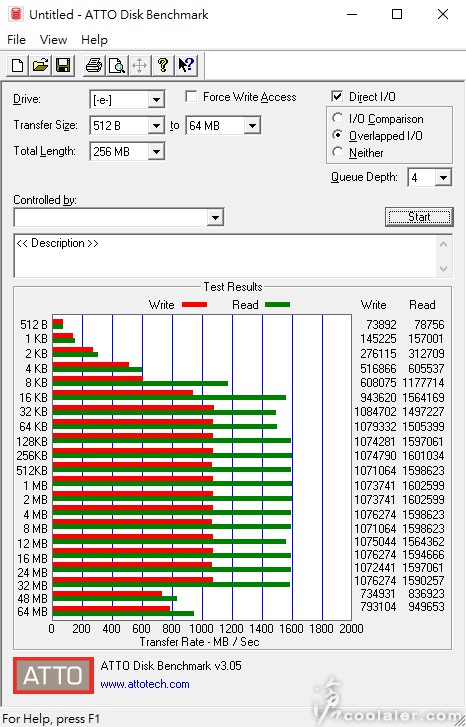466x727 pixels.
Task: Click the green Read legend swatch
Action: [277, 305]
